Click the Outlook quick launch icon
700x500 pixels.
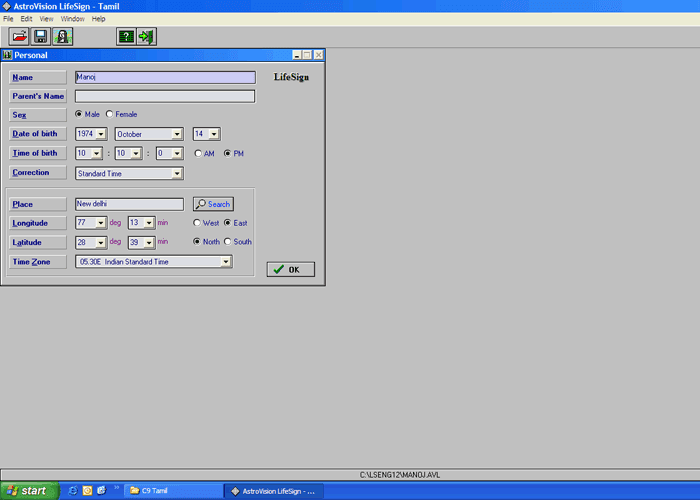pos(88,491)
